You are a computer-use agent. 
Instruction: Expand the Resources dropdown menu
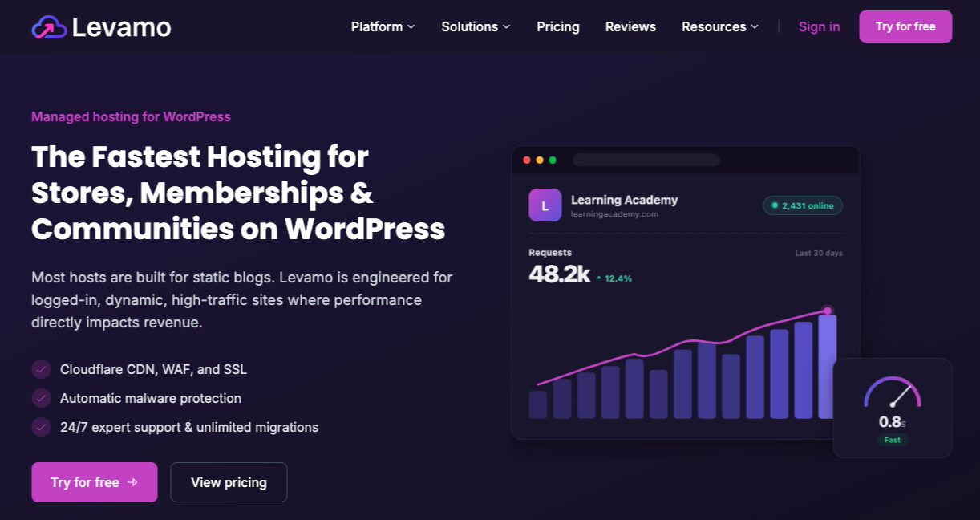pos(720,26)
